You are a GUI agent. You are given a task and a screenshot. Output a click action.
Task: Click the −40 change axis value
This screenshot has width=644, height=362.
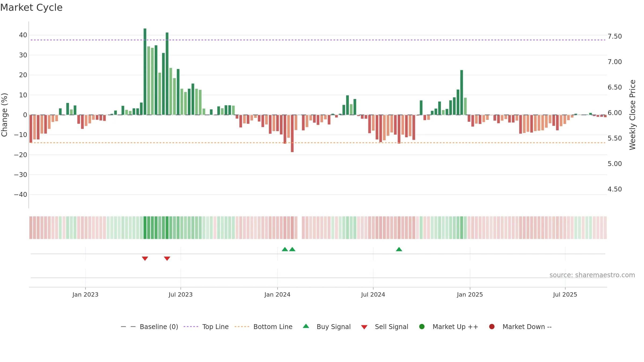pyautogui.click(x=21, y=195)
